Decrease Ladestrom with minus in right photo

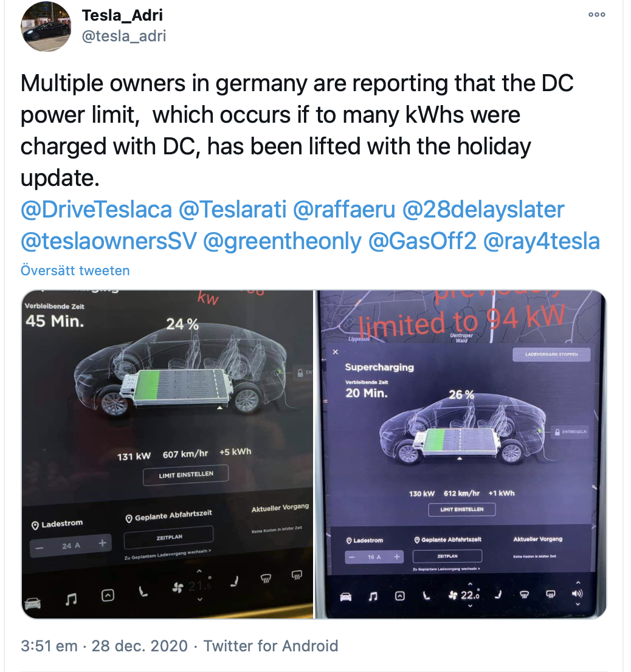point(351,557)
